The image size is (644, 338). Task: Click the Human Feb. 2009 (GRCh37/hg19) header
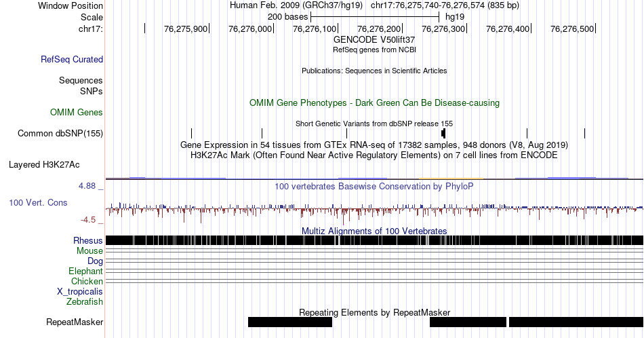296,5
